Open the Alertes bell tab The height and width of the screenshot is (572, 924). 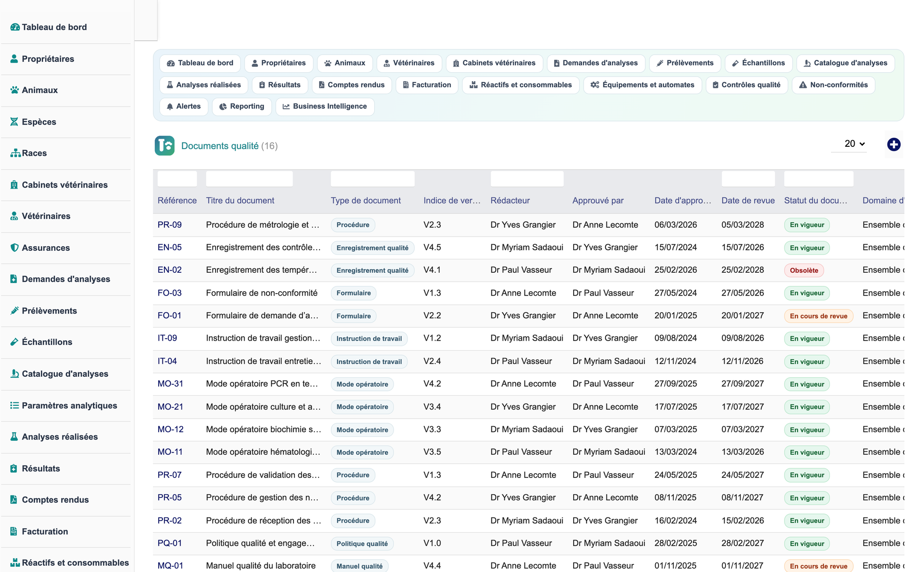tap(184, 106)
